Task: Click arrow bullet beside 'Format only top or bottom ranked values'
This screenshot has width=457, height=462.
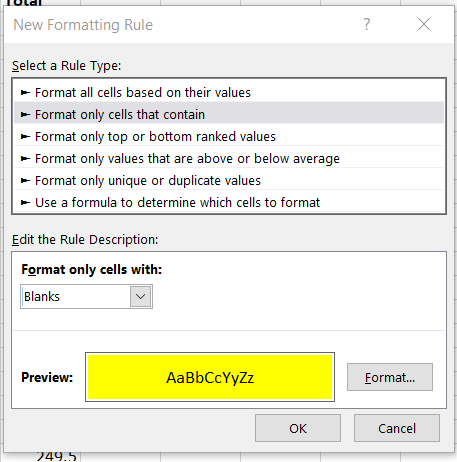Action: pos(25,136)
